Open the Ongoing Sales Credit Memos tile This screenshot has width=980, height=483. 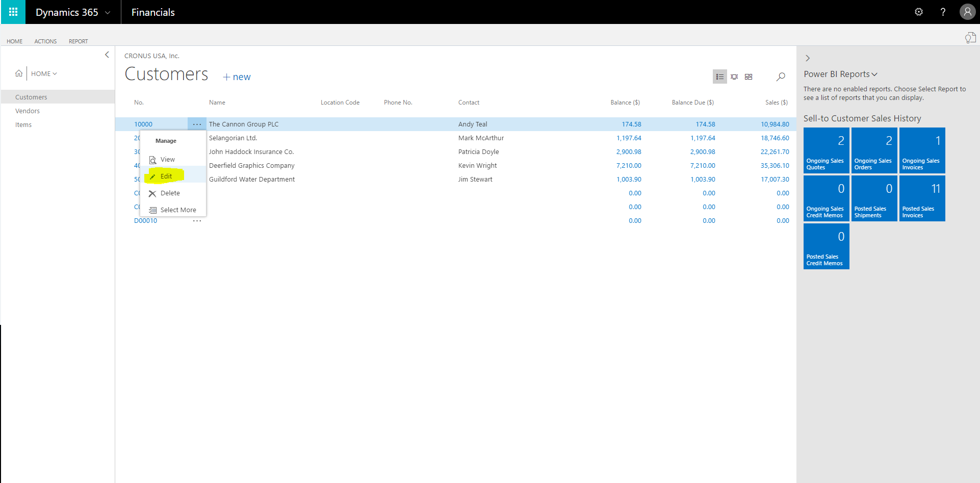pyautogui.click(x=826, y=198)
